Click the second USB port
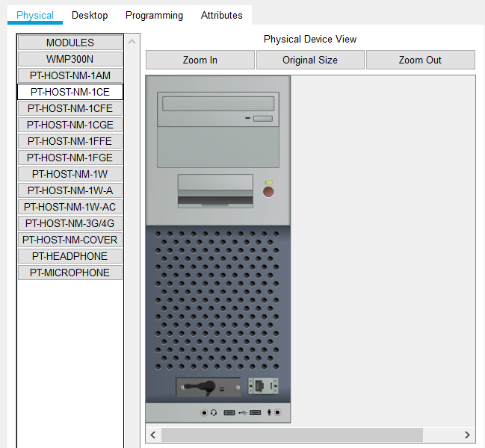The image size is (485, 448). coord(255,412)
